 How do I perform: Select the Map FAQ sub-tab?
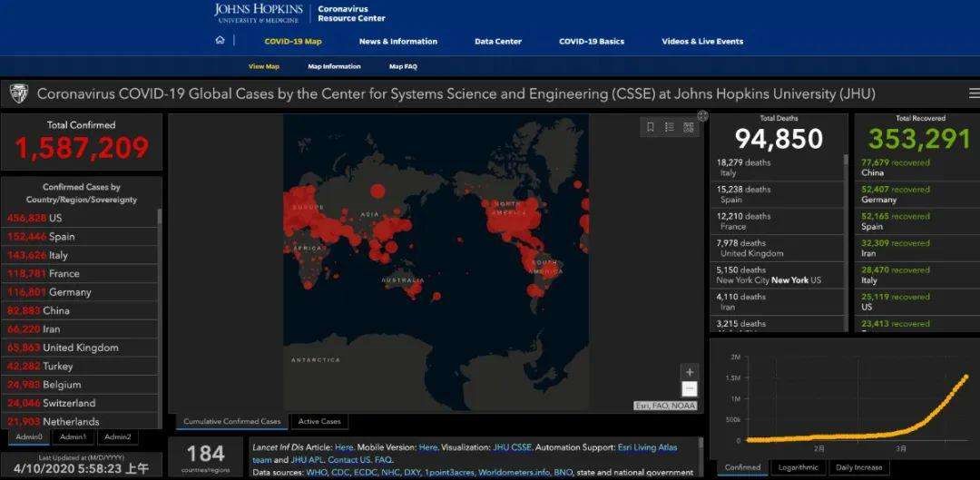click(x=403, y=66)
